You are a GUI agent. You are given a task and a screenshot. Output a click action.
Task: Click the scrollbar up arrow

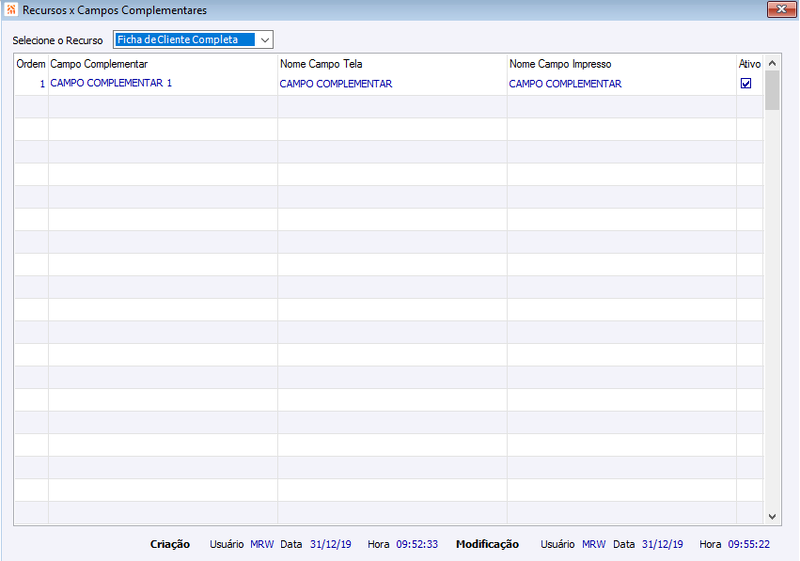772,63
